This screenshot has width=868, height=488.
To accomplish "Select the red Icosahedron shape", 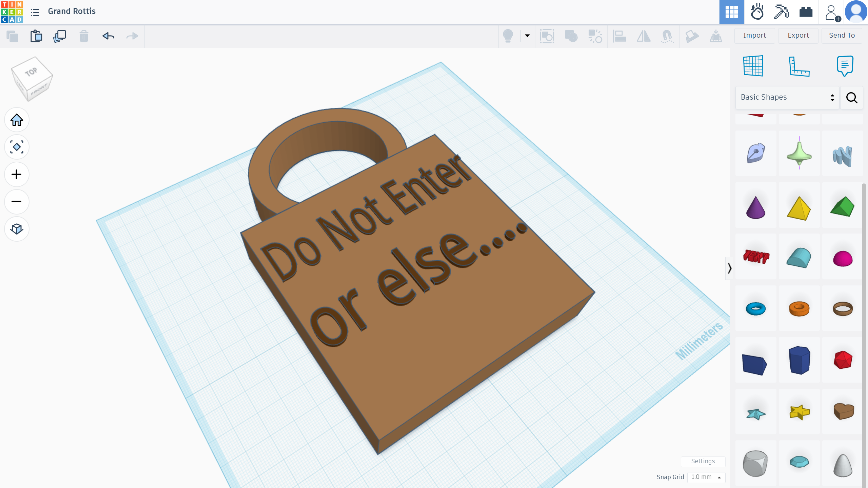I will (x=843, y=360).
